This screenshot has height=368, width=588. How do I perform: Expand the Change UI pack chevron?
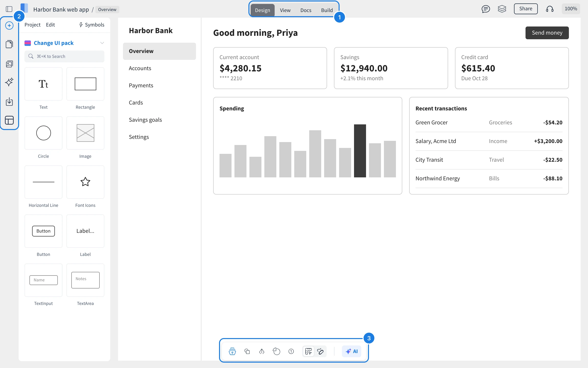[x=102, y=43]
